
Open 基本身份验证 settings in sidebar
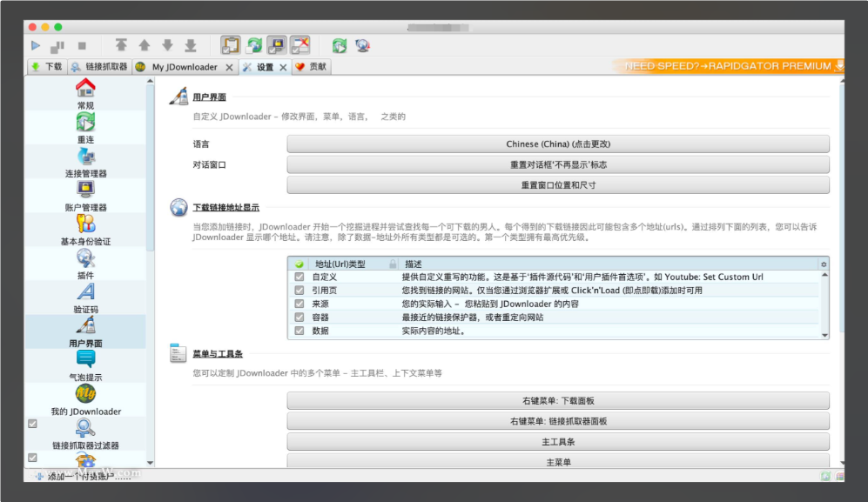tap(85, 230)
